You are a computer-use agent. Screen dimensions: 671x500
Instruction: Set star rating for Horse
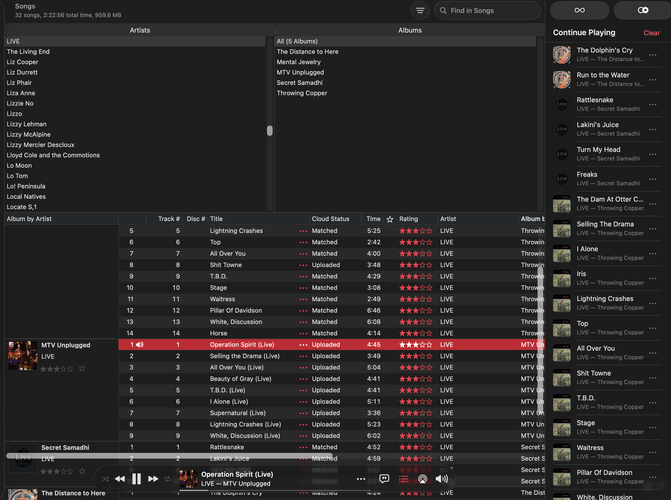tap(416, 333)
